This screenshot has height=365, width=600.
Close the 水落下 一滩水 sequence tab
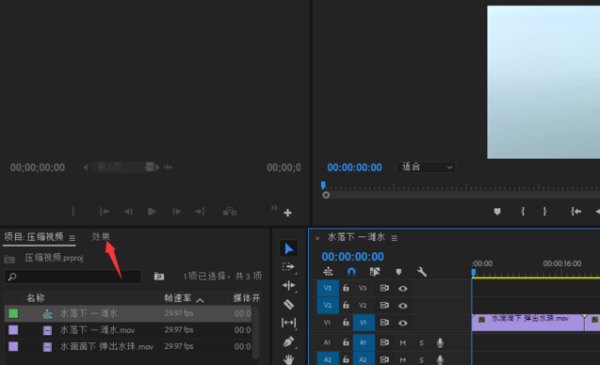tap(317, 238)
